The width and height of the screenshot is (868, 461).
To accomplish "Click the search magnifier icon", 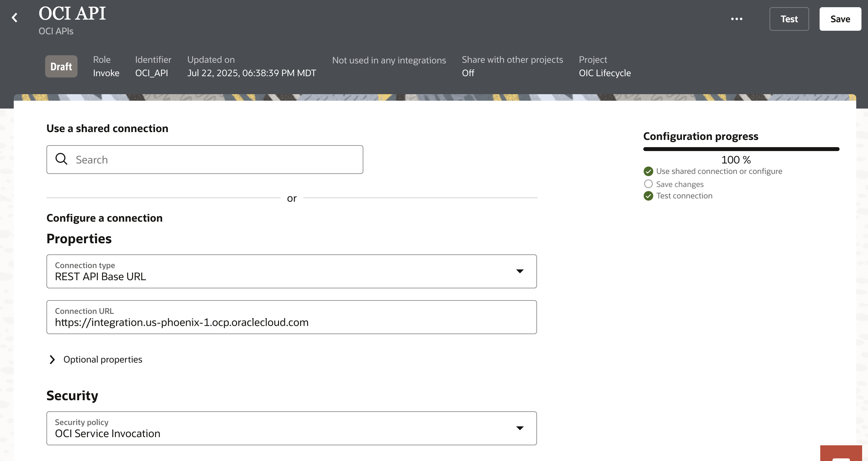I will 62,159.
